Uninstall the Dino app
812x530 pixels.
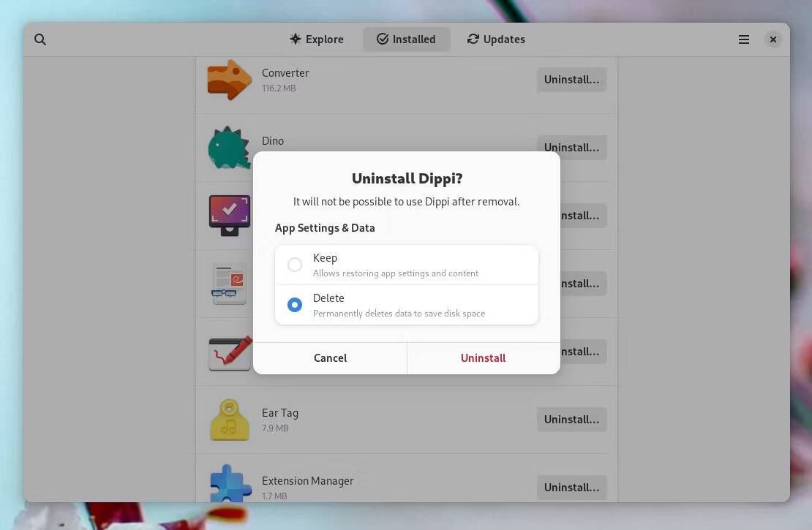point(572,148)
